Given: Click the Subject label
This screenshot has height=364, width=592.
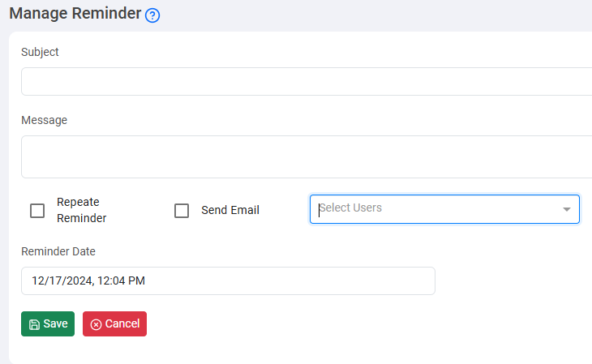Looking at the screenshot, I should [40, 52].
